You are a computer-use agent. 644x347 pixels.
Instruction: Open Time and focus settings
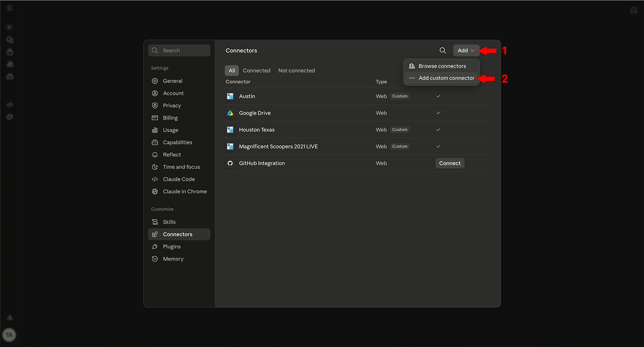(179, 167)
